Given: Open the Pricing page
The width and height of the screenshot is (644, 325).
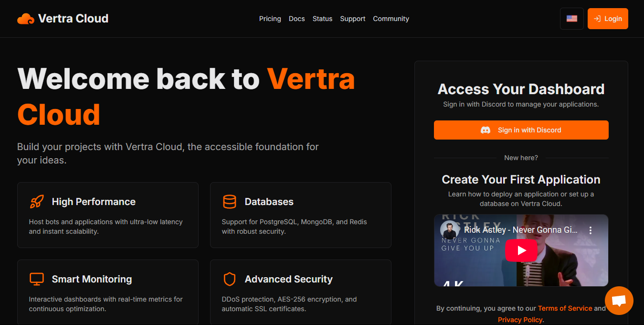Looking at the screenshot, I should 270,19.
